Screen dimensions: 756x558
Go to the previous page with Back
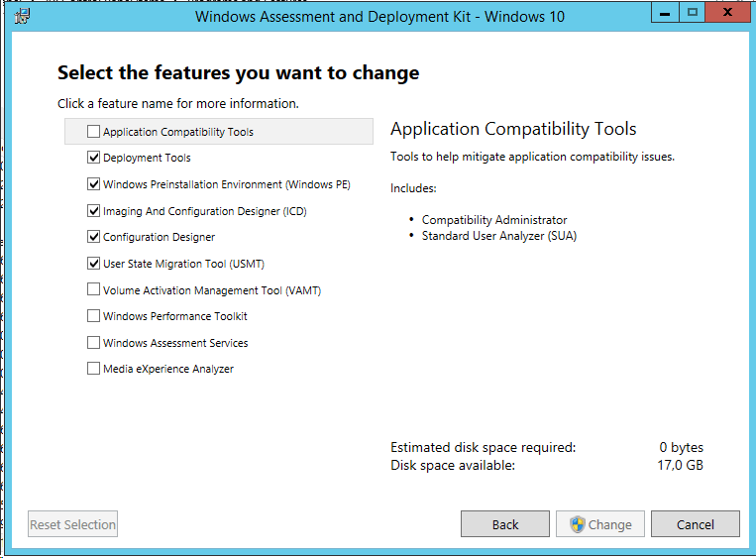tap(504, 523)
